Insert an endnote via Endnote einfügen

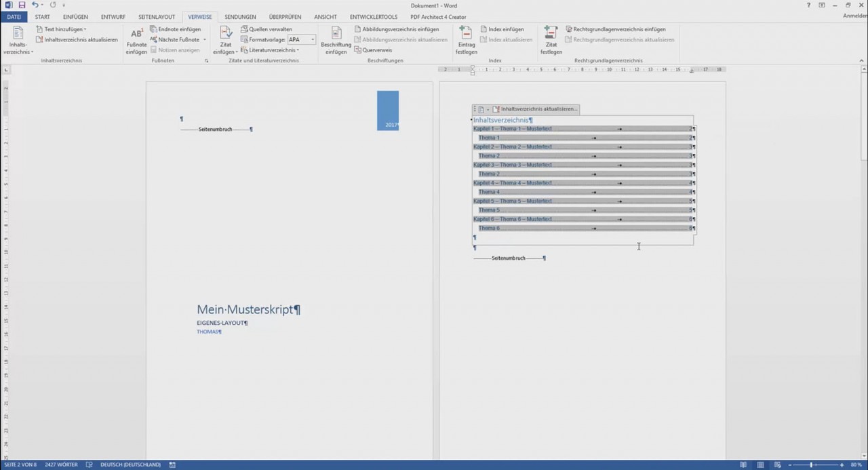[178, 29]
